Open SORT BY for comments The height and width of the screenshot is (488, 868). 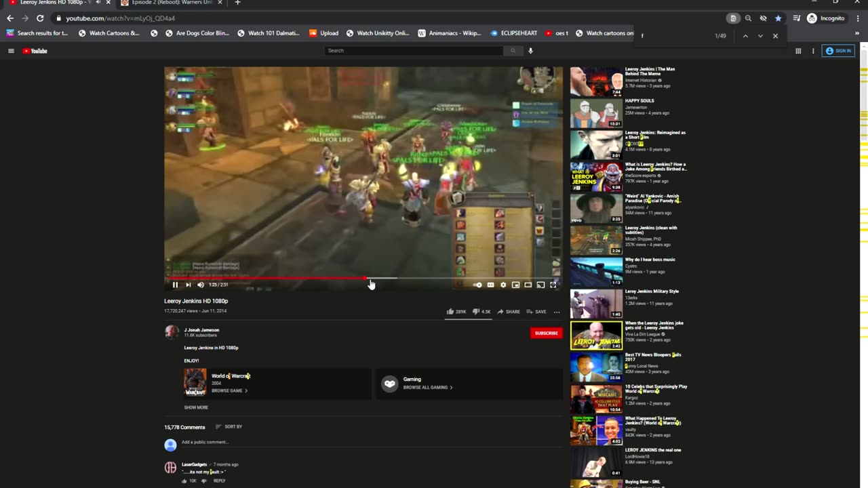[229, 427]
